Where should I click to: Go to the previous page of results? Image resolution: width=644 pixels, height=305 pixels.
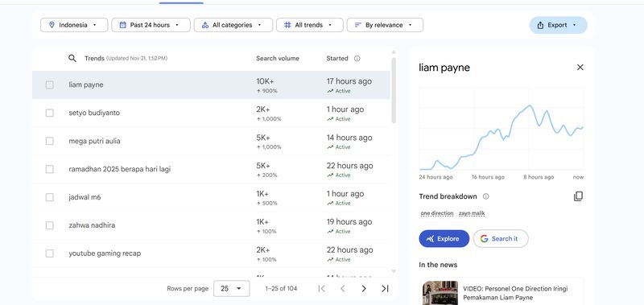pos(343,289)
